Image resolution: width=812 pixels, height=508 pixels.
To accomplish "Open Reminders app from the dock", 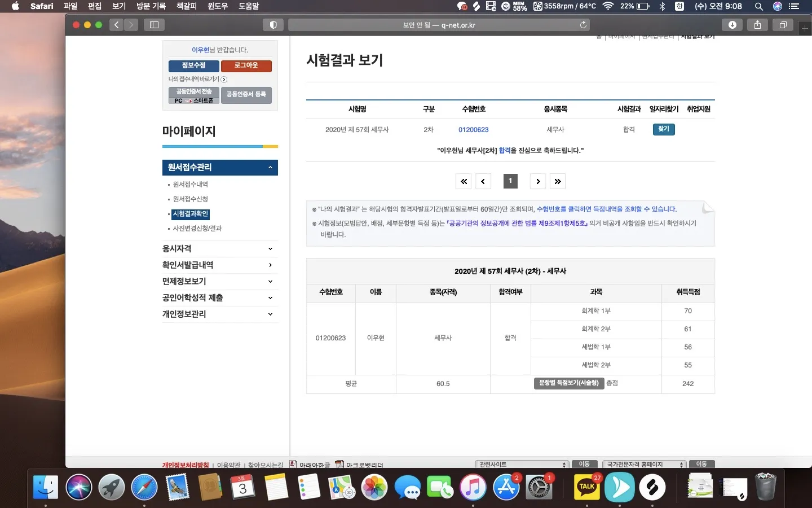I will 309,487.
